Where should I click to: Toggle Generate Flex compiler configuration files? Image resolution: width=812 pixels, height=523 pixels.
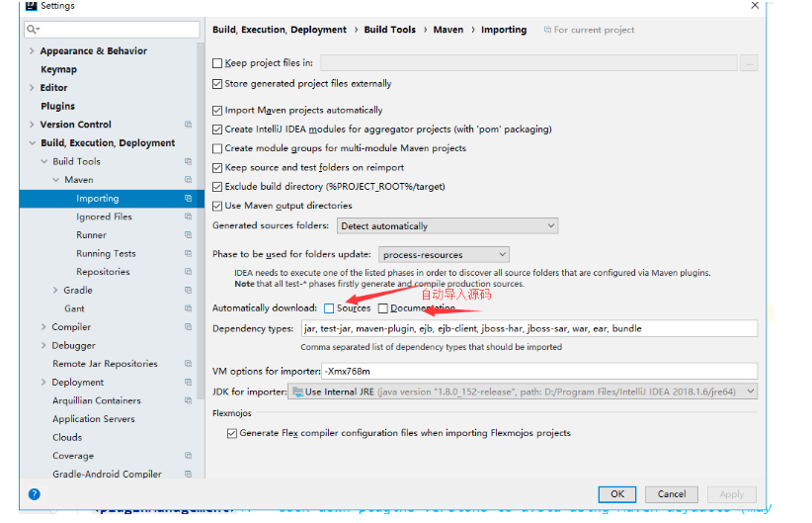[232, 433]
